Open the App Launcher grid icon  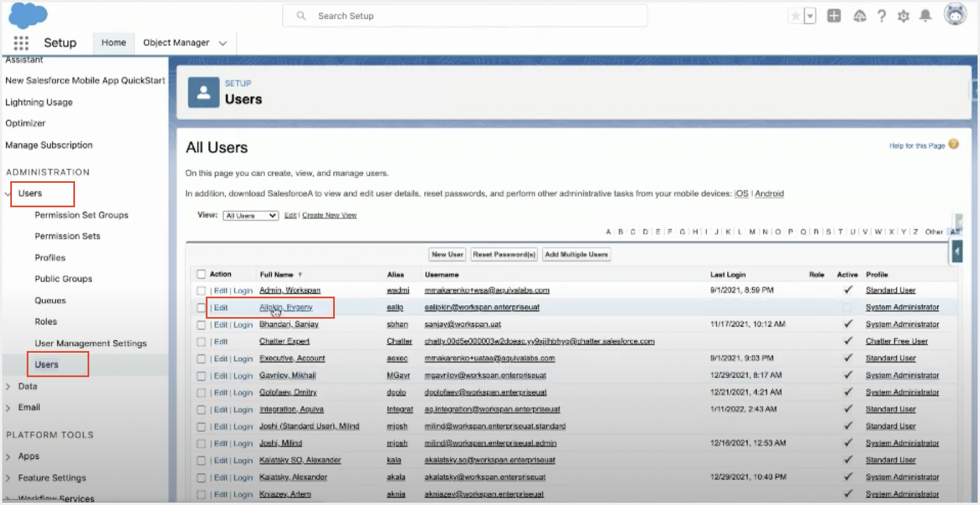(x=21, y=43)
